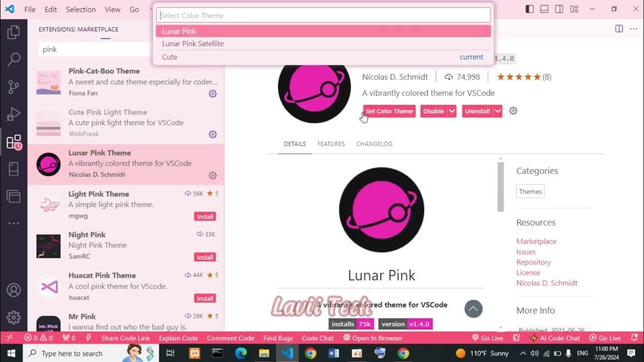Open the License resource link
This screenshot has height=362, width=644.
tap(528, 273)
